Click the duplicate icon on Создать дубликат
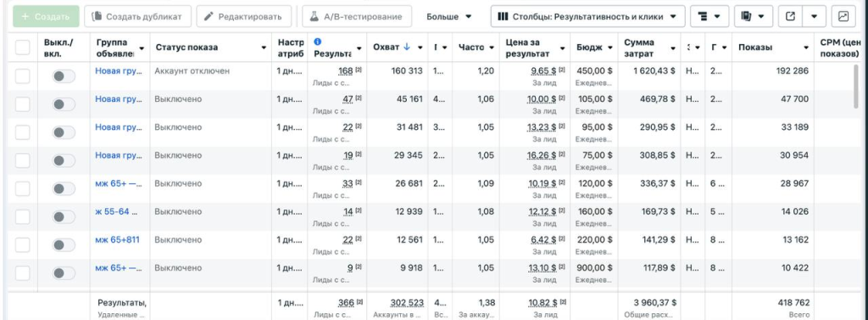The width and height of the screenshot is (868, 320). (97, 16)
